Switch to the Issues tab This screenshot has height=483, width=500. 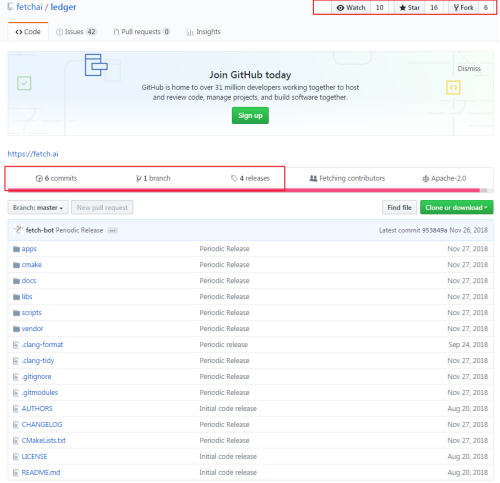[76, 32]
